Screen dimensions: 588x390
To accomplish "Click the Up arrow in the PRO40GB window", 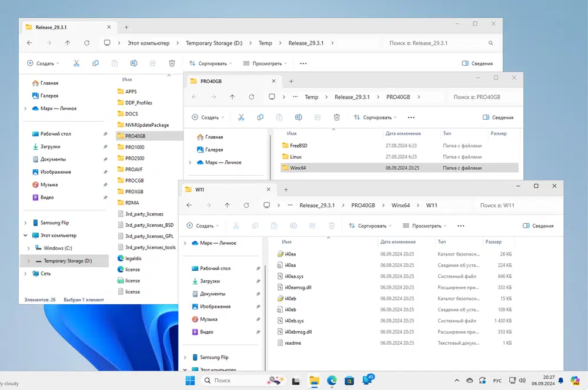I will coord(232,97).
